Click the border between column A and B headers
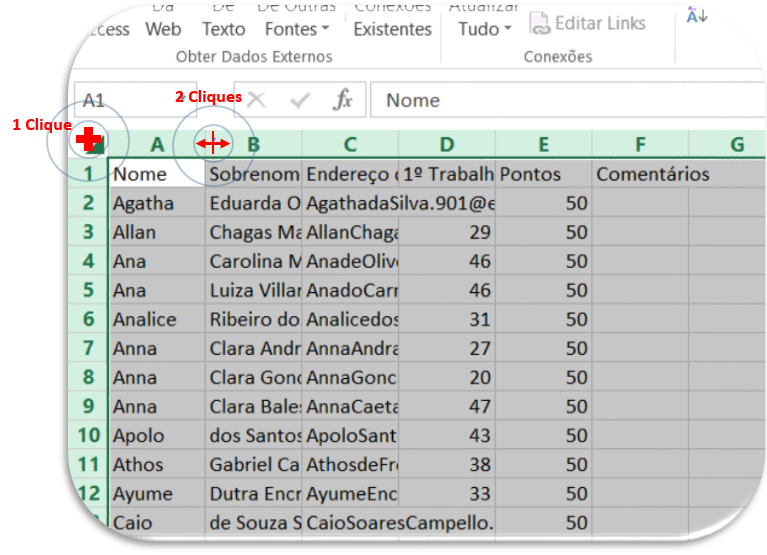The width and height of the screenshot is (767, 555). (x=205, y=144)
